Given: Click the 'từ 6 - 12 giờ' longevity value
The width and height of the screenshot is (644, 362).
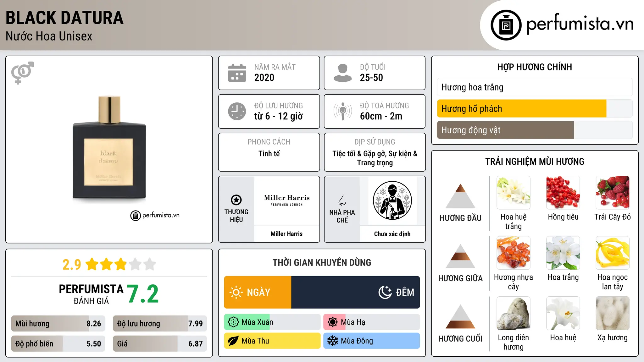Looking at the screenshot, I should (x=278, y=116).
